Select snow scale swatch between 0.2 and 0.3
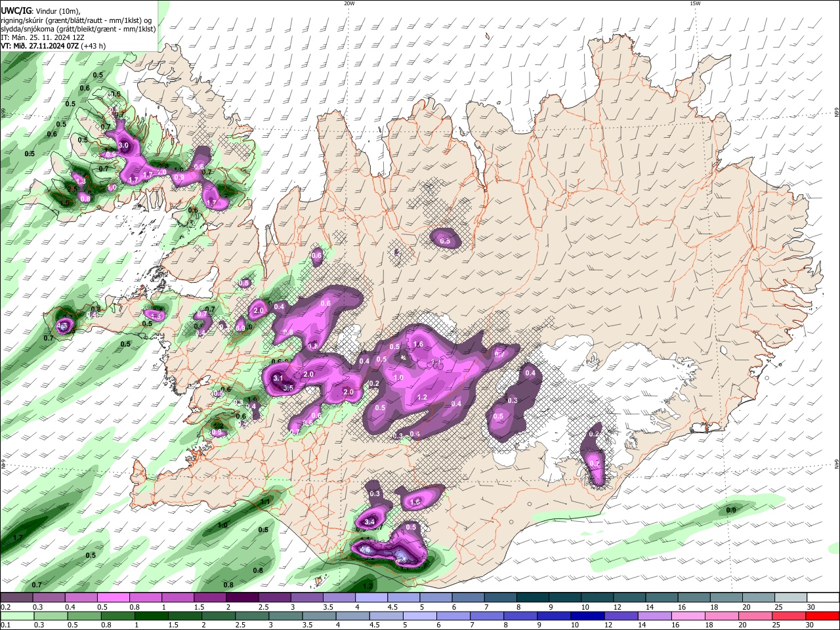This screenshot has width=840, height=630. point(16,598)
